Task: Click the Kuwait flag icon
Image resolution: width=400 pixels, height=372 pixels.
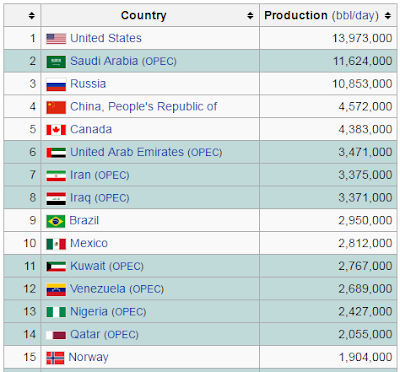Action: pyautogui.click(x=56, y=267)
